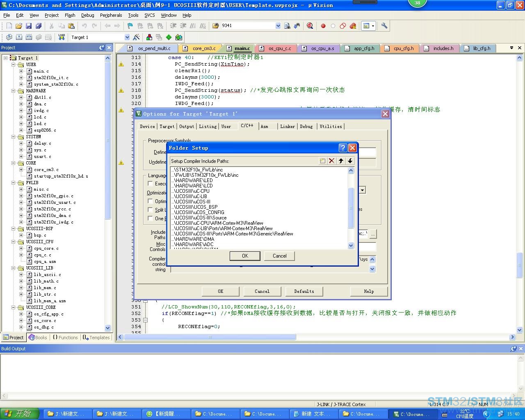Screen dimensions: 525x420
Task: Toggle the One ELF Section checkbox
Action: [150, 218]
